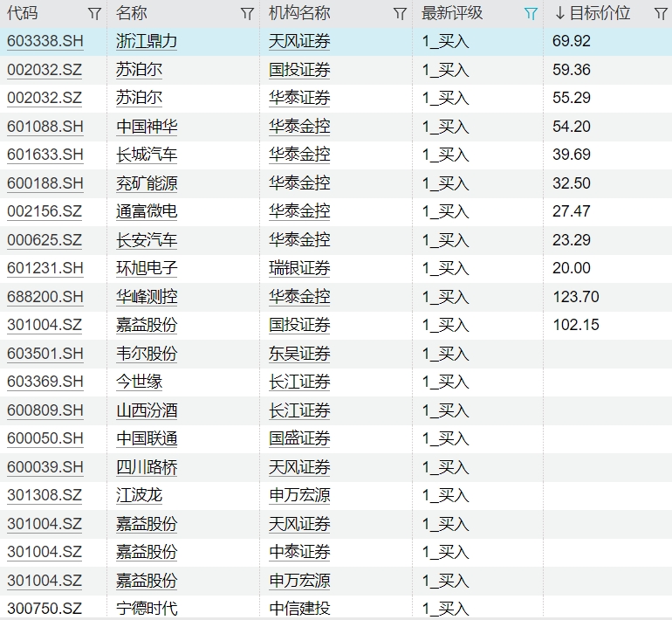Screen dimensions: 672x620
Task: Open stock code link 603369.SH
Action: pyautogui.click(x=45, y=382)
